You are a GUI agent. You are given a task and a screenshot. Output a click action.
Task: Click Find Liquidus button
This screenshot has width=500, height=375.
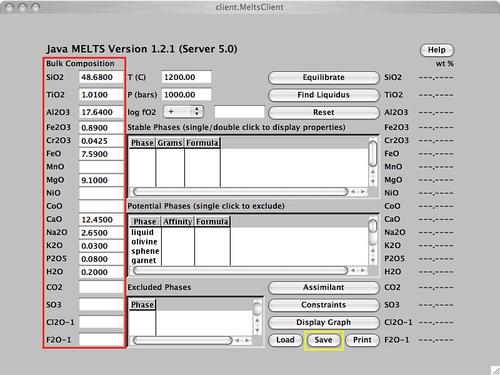click(x=323, y=95)
